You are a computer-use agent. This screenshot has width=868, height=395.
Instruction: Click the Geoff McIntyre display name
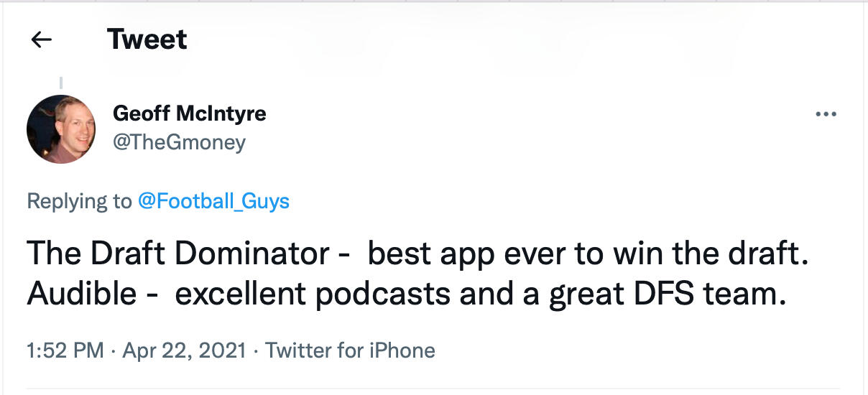(190, 113)
